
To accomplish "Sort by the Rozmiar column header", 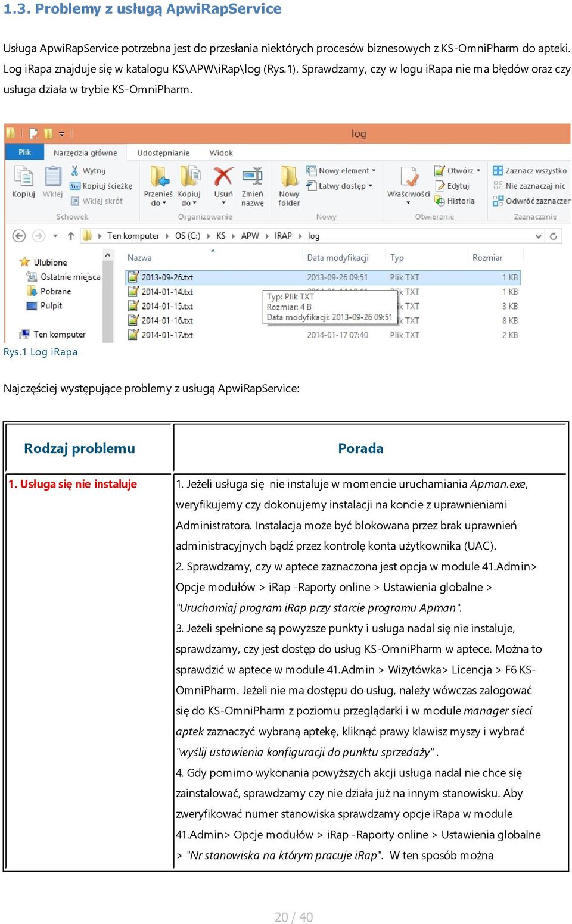I will [487, 258].
